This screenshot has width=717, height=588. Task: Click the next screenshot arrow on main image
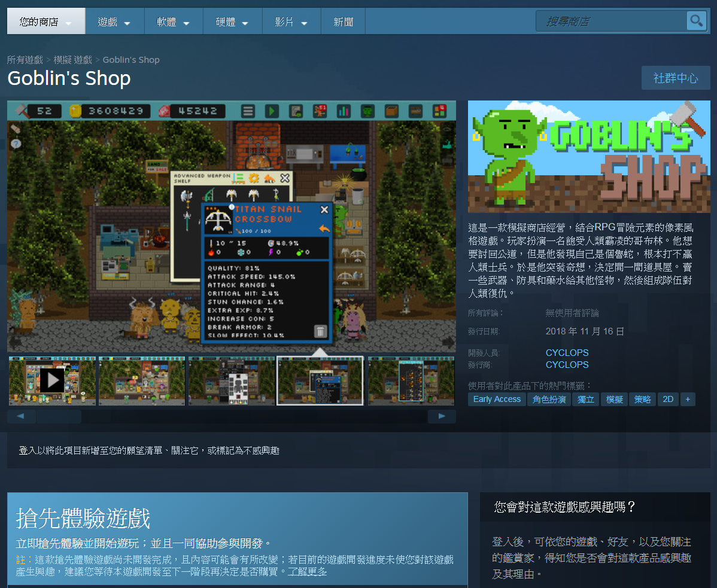(449, 342)
